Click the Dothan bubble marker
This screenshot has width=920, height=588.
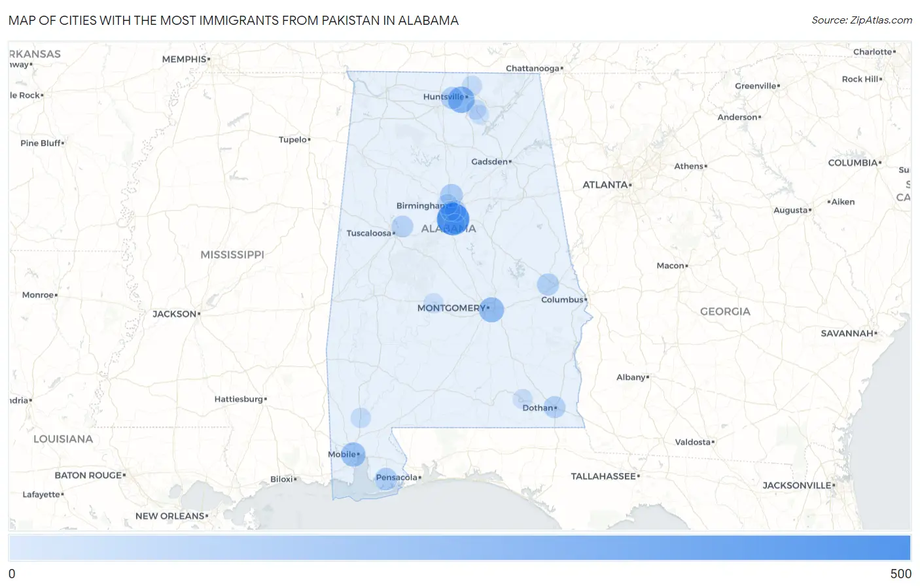click(x=554, y=407)
